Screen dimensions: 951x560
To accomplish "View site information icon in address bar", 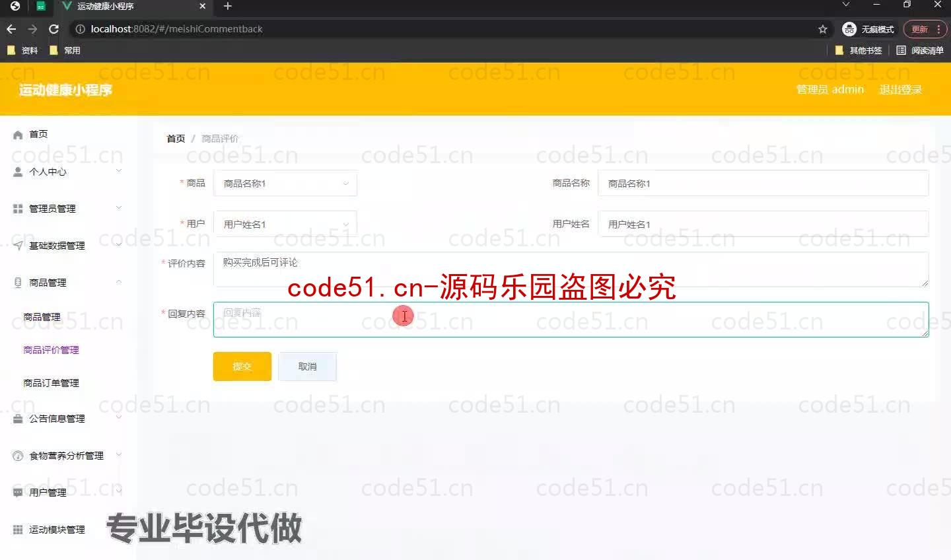I will pos(80,29).
